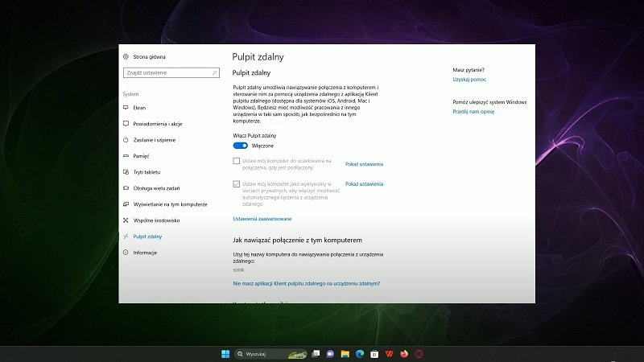
Task: Open WPS Office from the taskbar
Action: [x=390, y=354]
